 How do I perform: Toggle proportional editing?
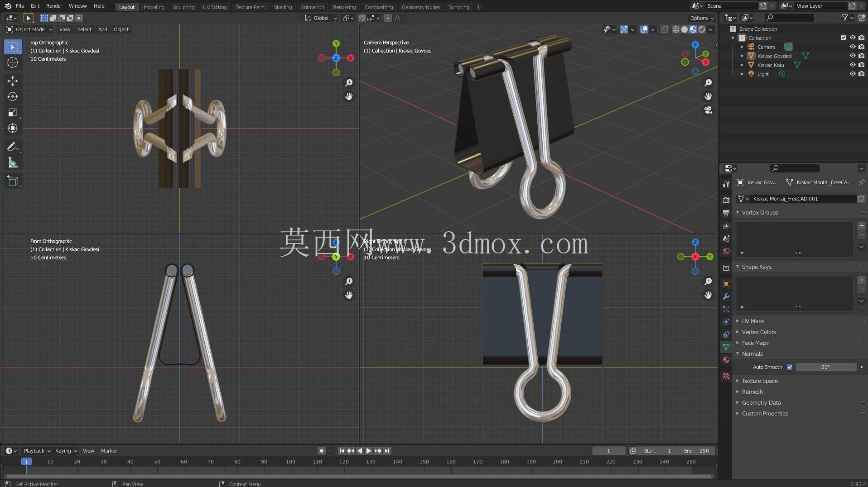click(x=388, y=18)
